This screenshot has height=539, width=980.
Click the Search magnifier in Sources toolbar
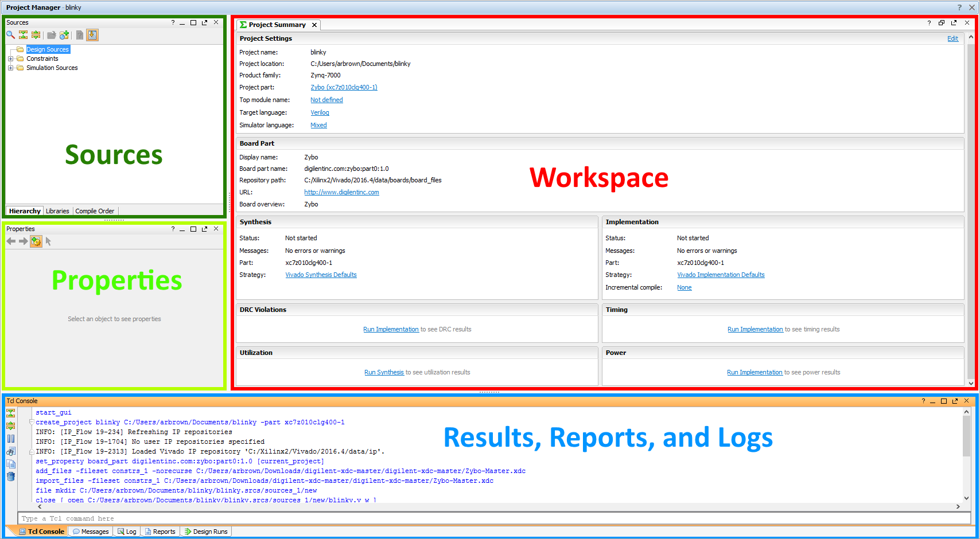coord(10,35)
